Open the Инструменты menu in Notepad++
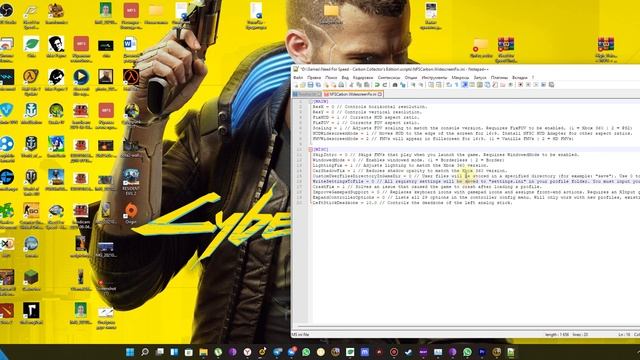The image size is (640, 360). (x=434, y=78)
